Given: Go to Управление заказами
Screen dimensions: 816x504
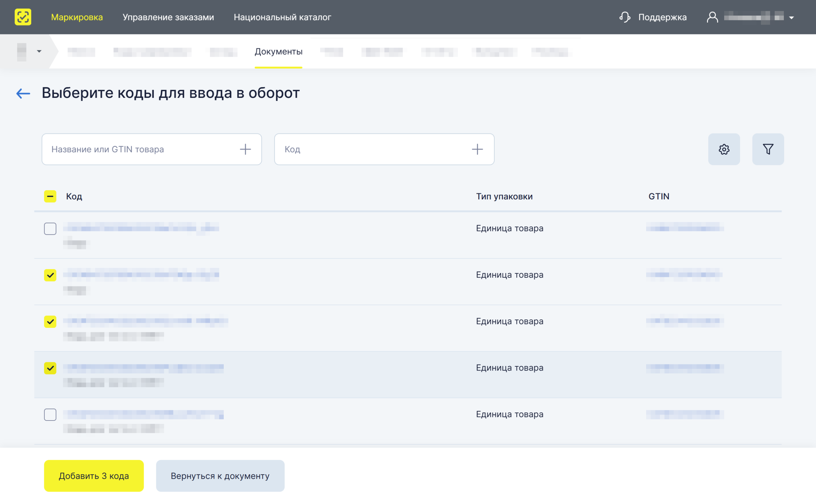Looking at the screenshot, I should [168, 17].
